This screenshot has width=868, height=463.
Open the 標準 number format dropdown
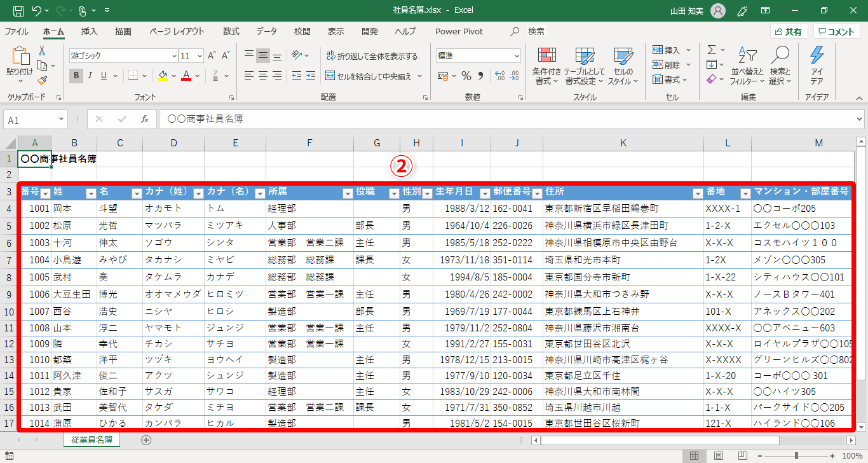click(x=517, y=56)
